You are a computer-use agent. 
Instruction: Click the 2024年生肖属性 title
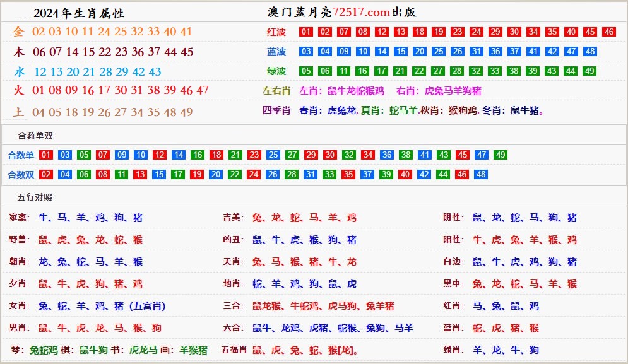tap(79, 13)
